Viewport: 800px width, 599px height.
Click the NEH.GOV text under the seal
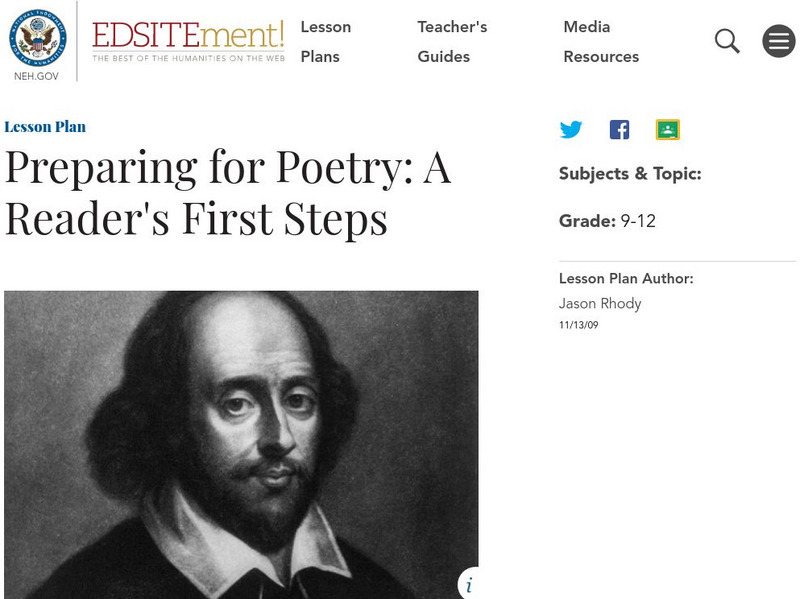tap(38, 76)
